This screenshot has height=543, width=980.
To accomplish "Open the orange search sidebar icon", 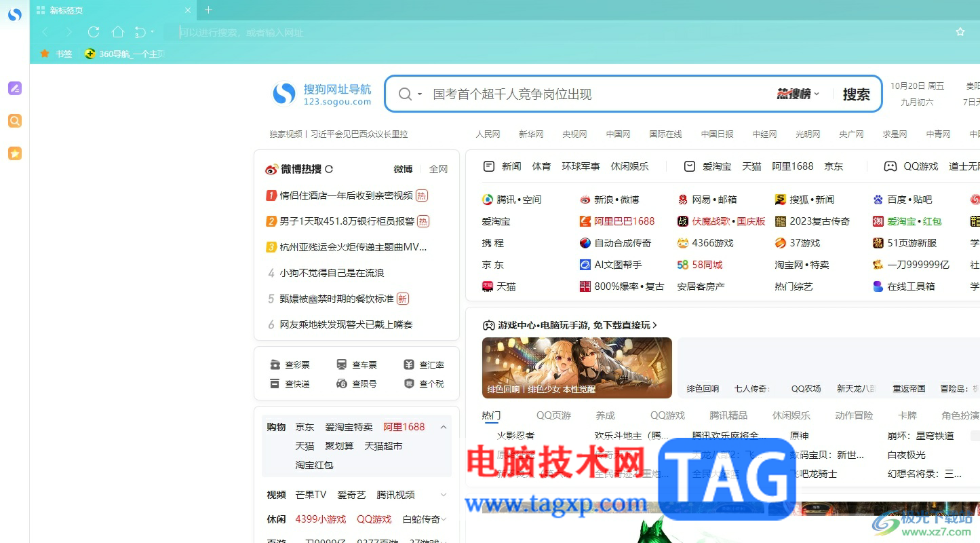I will 14,121.
